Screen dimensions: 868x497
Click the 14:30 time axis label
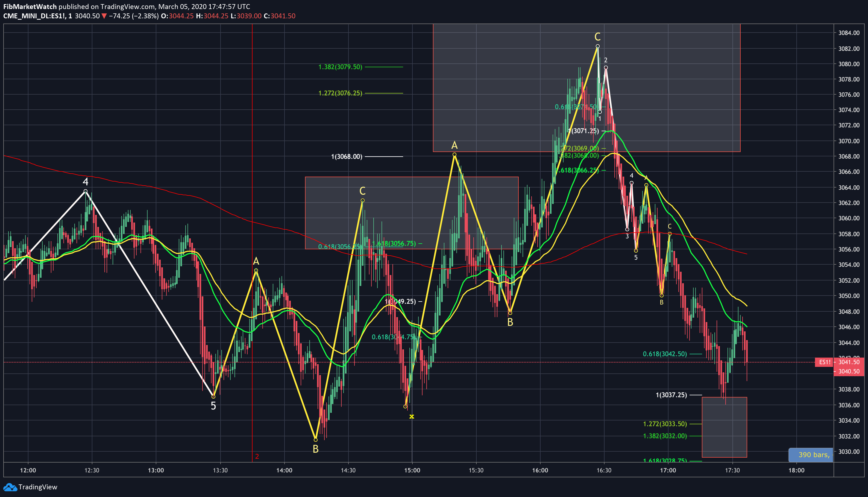[348, 470]
